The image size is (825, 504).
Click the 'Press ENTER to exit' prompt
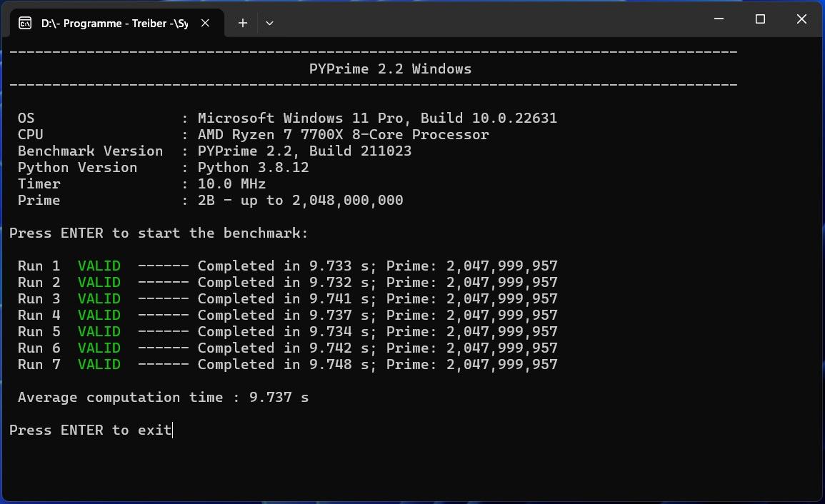click(x=91, y=430)
